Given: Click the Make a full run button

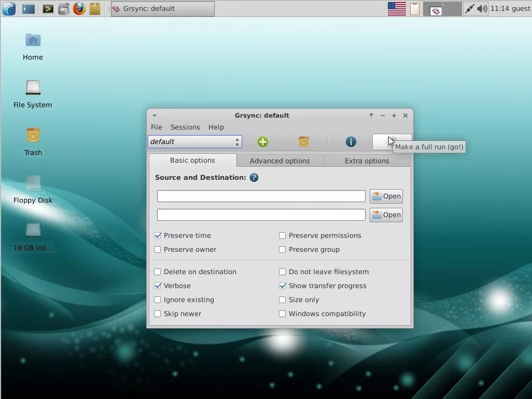Looking at the screenshot, I should pyautogui.click(x=392, y=141).
